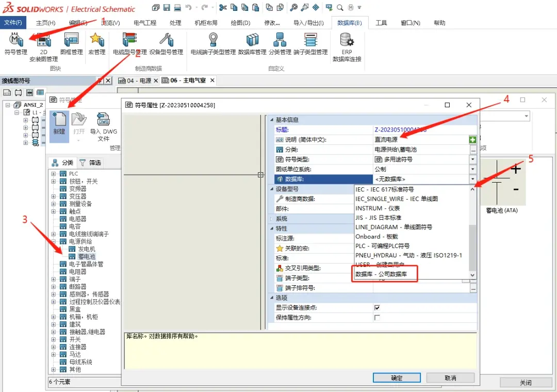Open the 符号类型 dropdown arrow

(x=473, y=159)
